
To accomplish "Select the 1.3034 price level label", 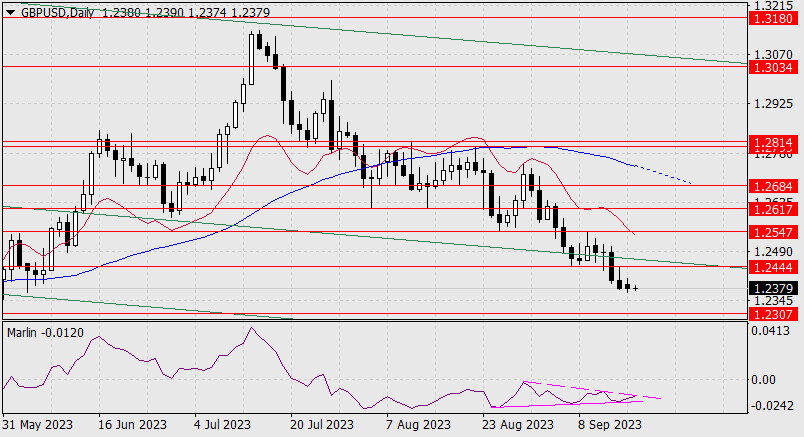I will tap(773, 67).
